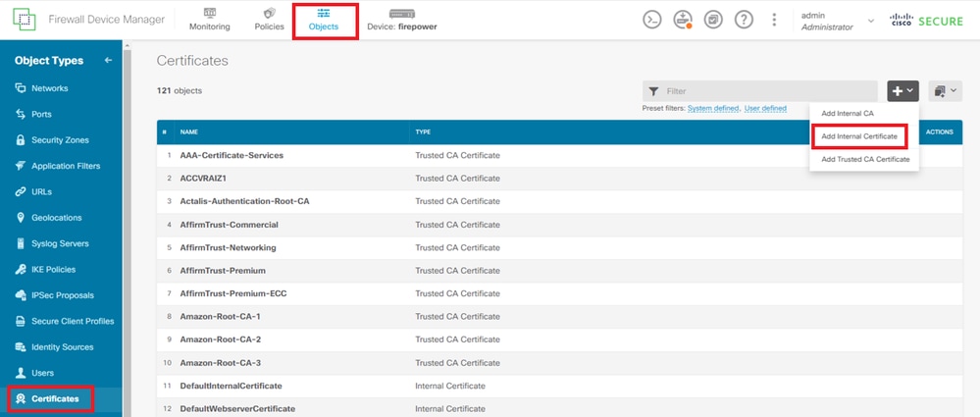Viewport: 980px width, 417px height.
Task: Sort by the NAME column header
Action: pos(190,132)
